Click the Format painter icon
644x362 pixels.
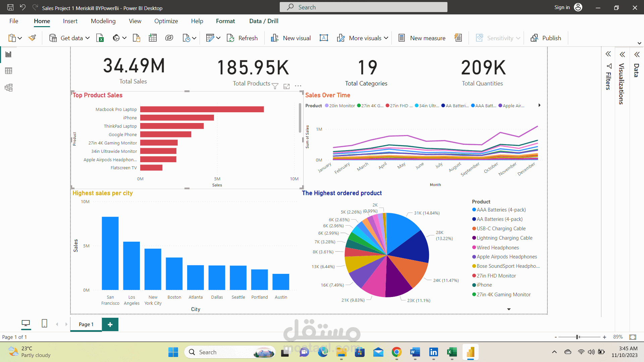(x=32, y=38)
